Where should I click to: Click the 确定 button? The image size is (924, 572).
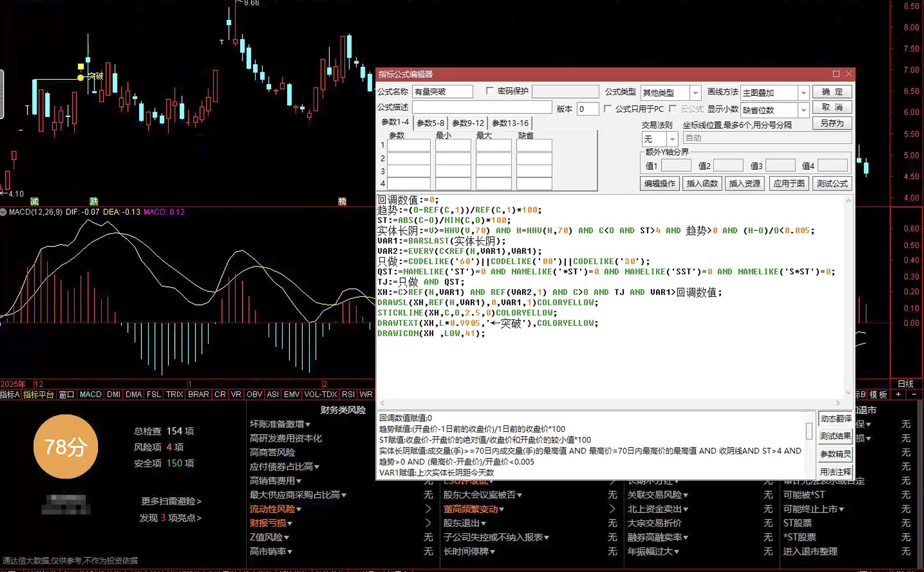tap(832, 92)
